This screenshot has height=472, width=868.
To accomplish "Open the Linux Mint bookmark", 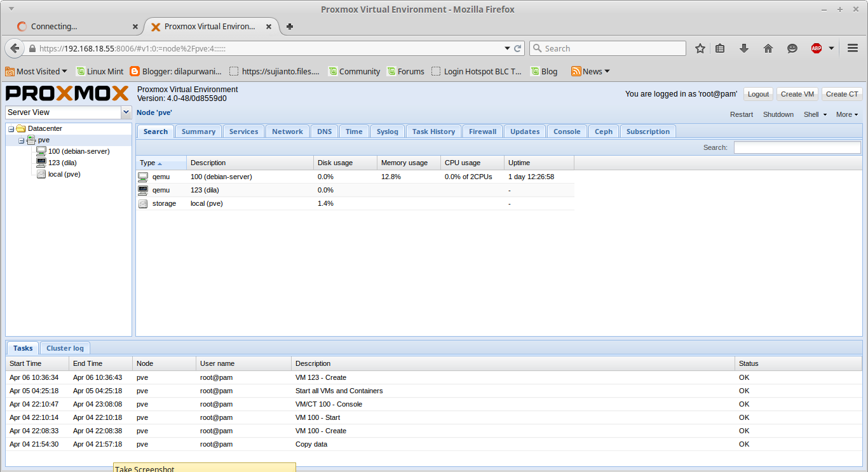I will (x=100, y=71).
